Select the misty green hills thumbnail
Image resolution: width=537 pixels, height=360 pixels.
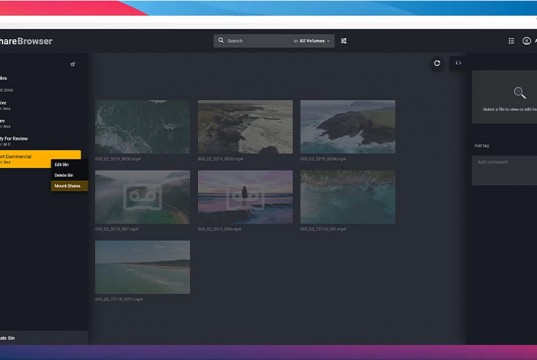(x=142, y=197)
